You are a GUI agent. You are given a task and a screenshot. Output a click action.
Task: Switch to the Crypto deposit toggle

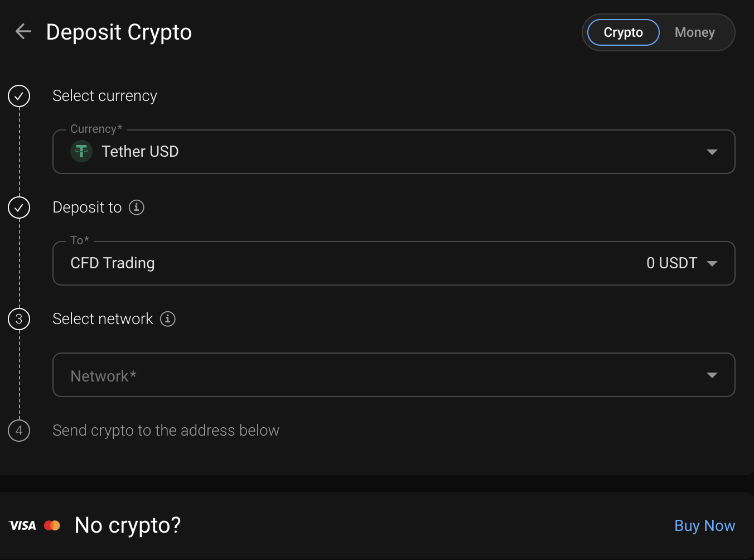click(623, 32)
